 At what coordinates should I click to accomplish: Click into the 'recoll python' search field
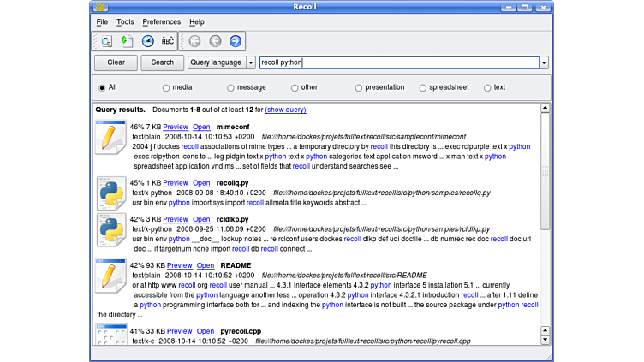(394, 62)
